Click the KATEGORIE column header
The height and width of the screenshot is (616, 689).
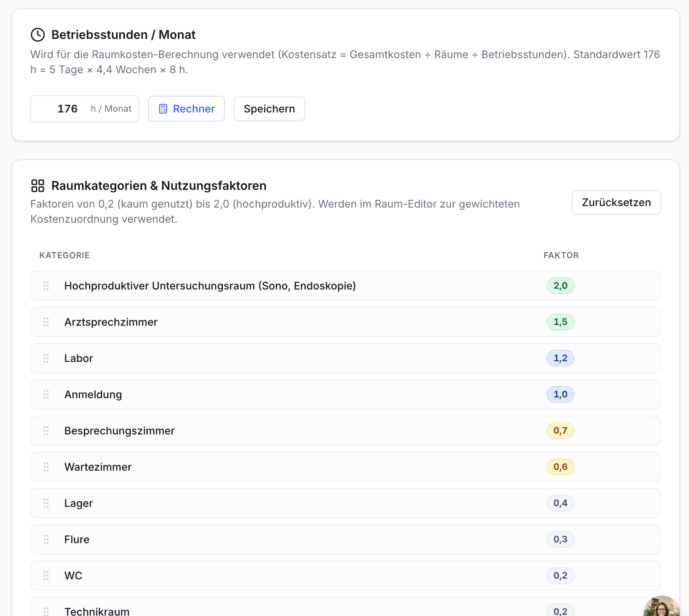tap(65, 255)
